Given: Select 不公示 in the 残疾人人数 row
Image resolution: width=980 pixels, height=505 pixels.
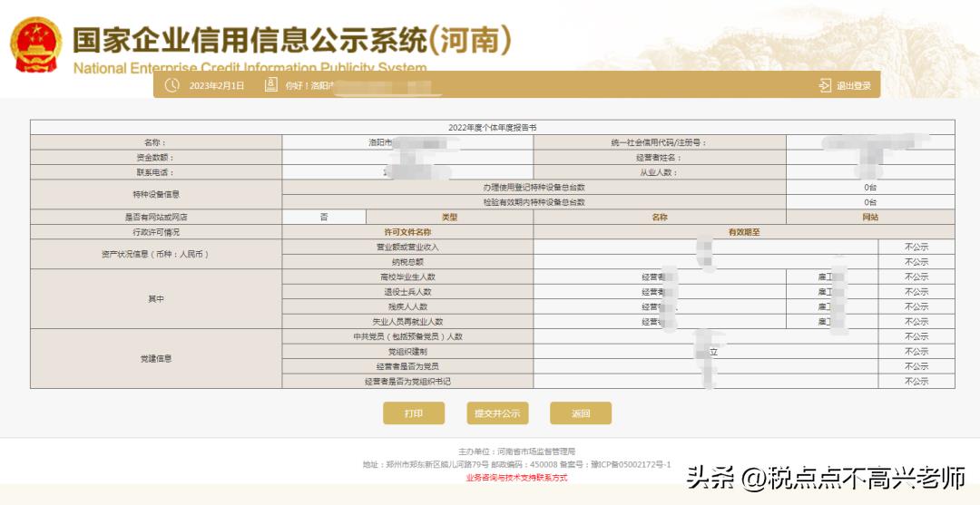Looking at the screenshot, I should tap(916, 306).
